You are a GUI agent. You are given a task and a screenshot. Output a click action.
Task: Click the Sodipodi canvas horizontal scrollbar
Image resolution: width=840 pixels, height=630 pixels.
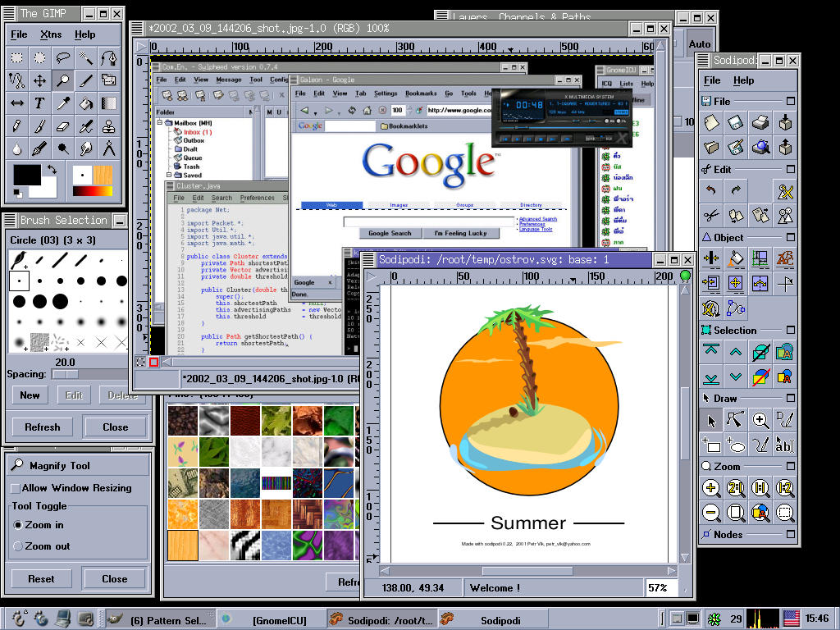click(527, 571)
